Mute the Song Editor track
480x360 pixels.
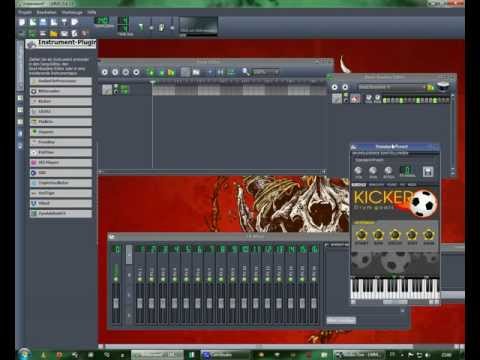[116, 87]
